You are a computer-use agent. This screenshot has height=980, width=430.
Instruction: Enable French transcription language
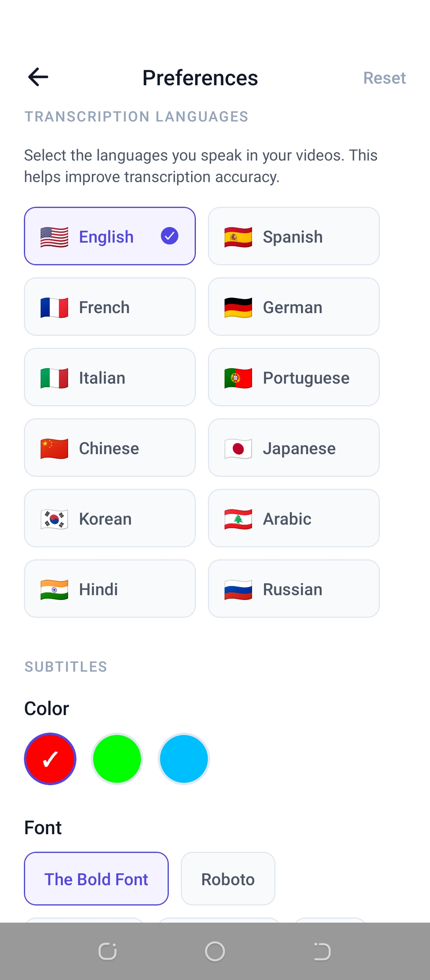tap(110, 307)
